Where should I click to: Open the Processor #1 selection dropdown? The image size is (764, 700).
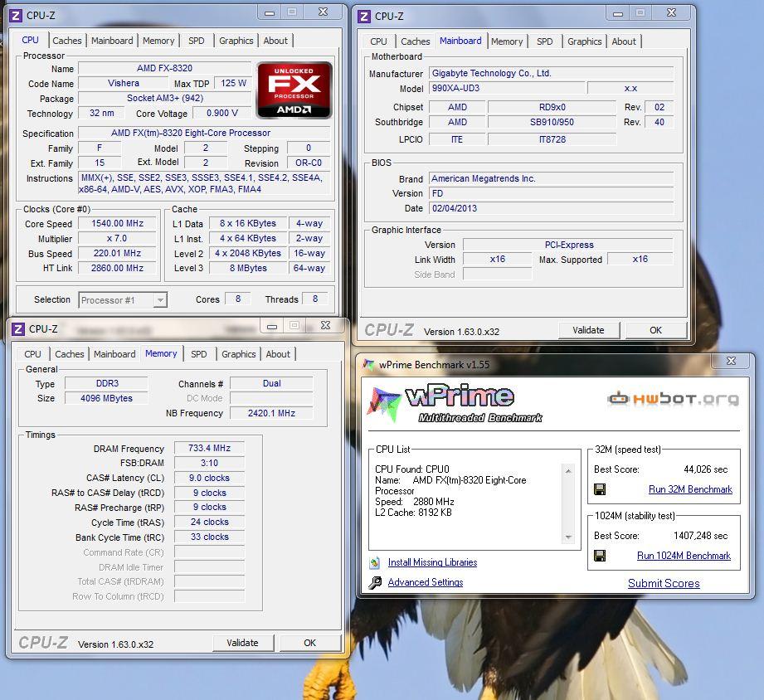click(x=123, y=300)
